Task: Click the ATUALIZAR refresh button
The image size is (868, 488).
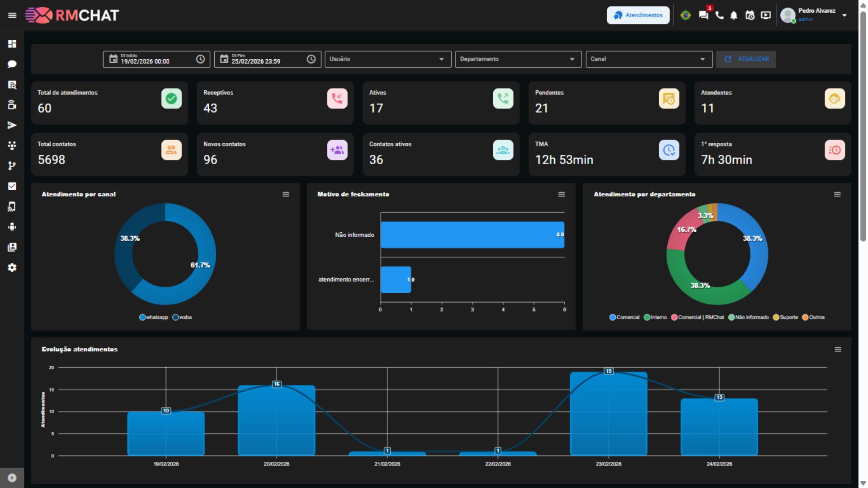Action: [745, 59]
